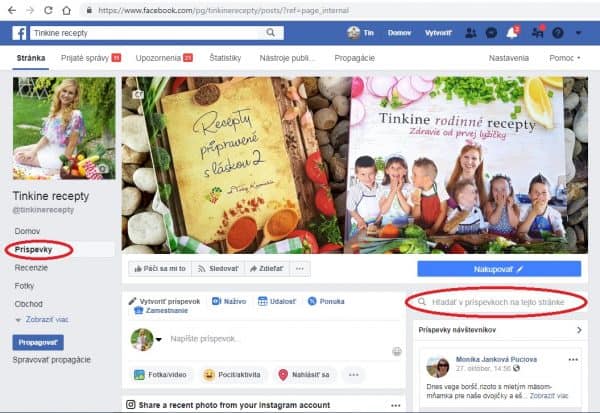Click the Tinkine recepty page title
This screenshot has height=413, width=600.
51,196
